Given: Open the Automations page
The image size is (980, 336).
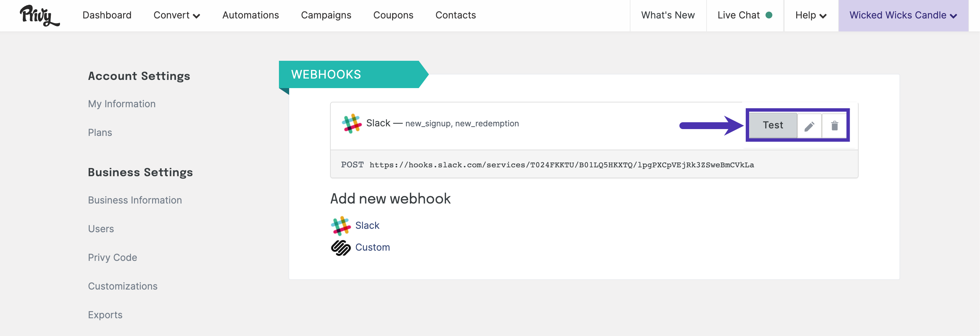Looking at the screenshot, I should [250, 15].
